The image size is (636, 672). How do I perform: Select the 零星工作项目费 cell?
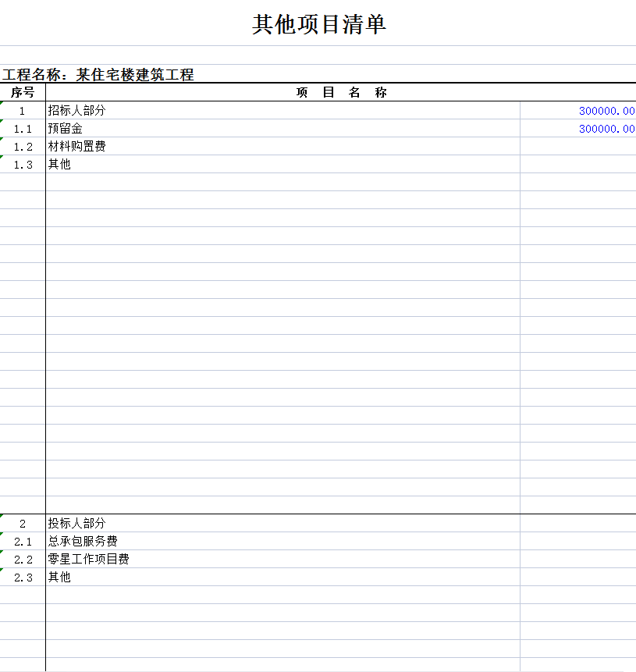click(x=282, y=560)
